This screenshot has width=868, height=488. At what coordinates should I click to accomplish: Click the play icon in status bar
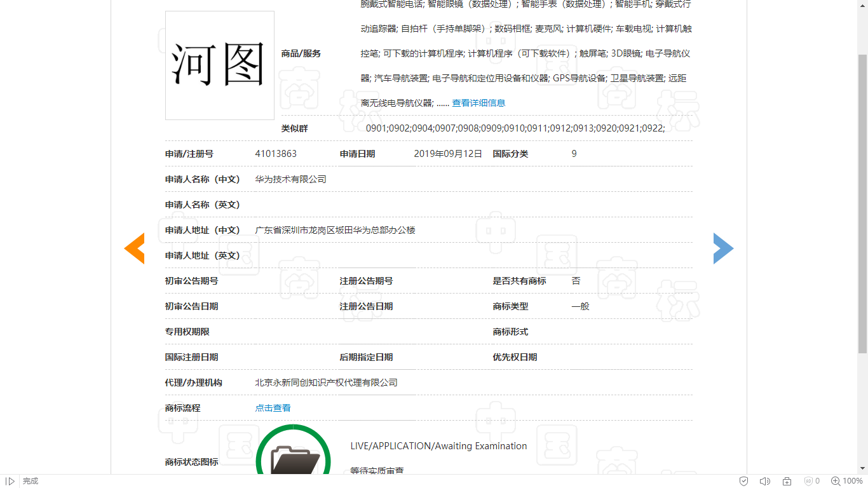pyautogui.click(x=10, y=481)
